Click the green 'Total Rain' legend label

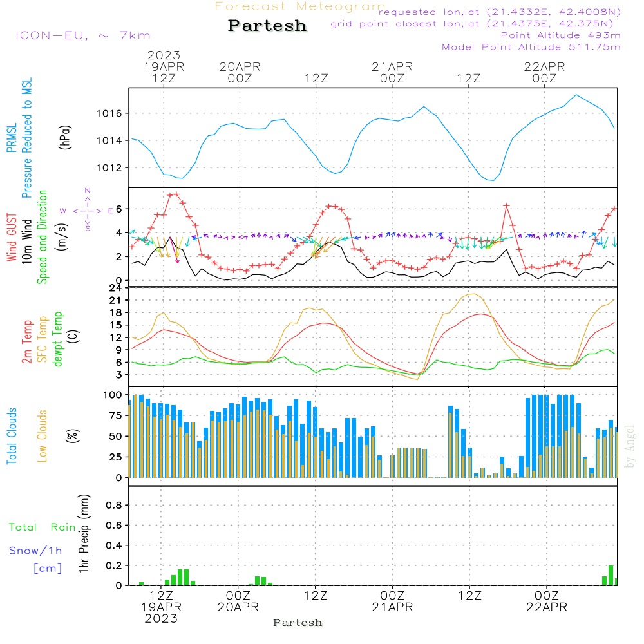pos(43,527)
